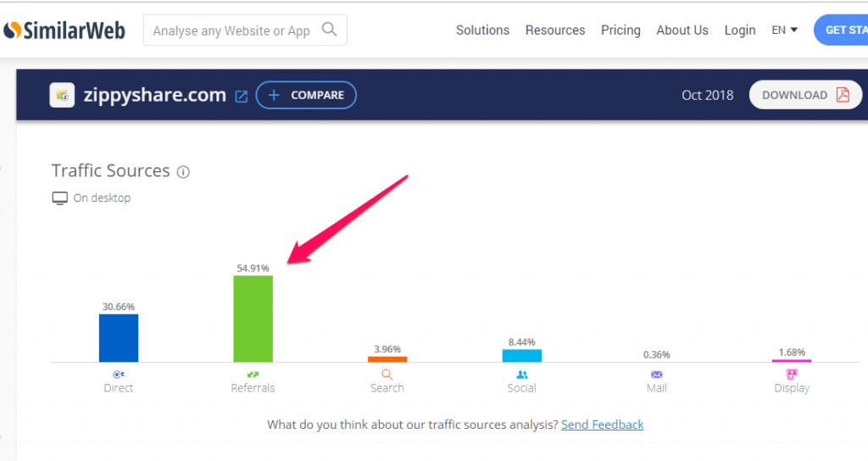This screenshot has height=461, width=868.
Task: Focus the Analyse any Website or App field
Action: coord(245,31)
